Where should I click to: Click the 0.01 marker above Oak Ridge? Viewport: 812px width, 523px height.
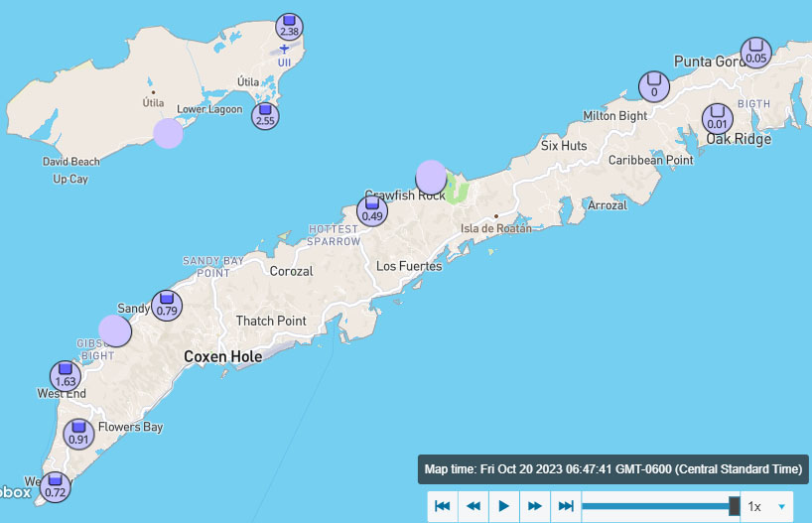(x=717, y=118)
